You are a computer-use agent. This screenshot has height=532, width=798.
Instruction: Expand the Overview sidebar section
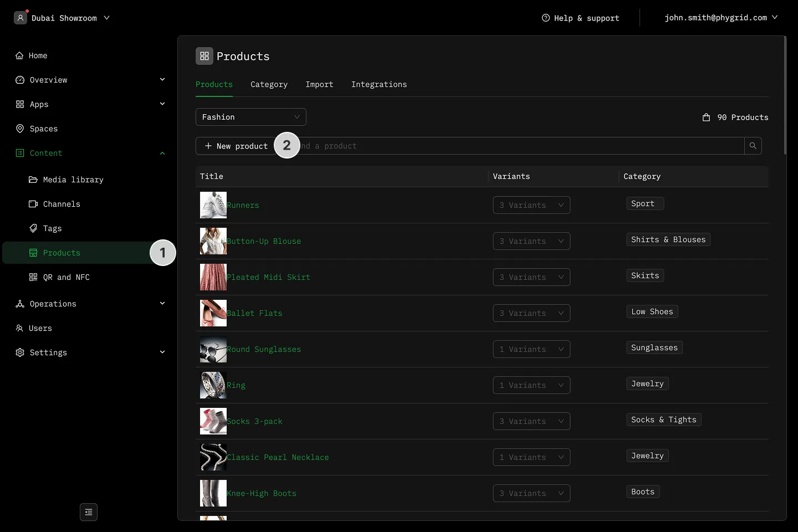coord(162,79)
